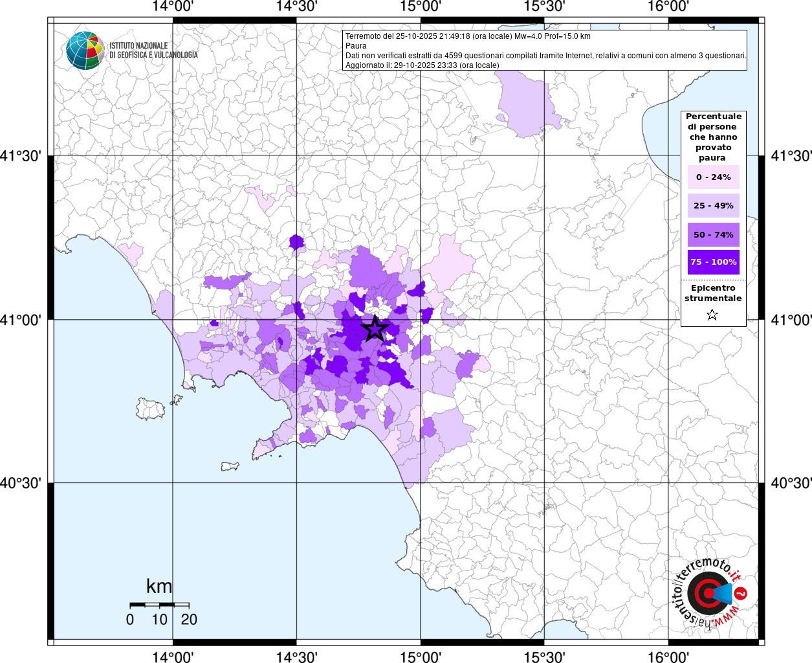Click the black epicenter star on the map
The width and height of the screenshot is (812, 663).
coord(375,329)
